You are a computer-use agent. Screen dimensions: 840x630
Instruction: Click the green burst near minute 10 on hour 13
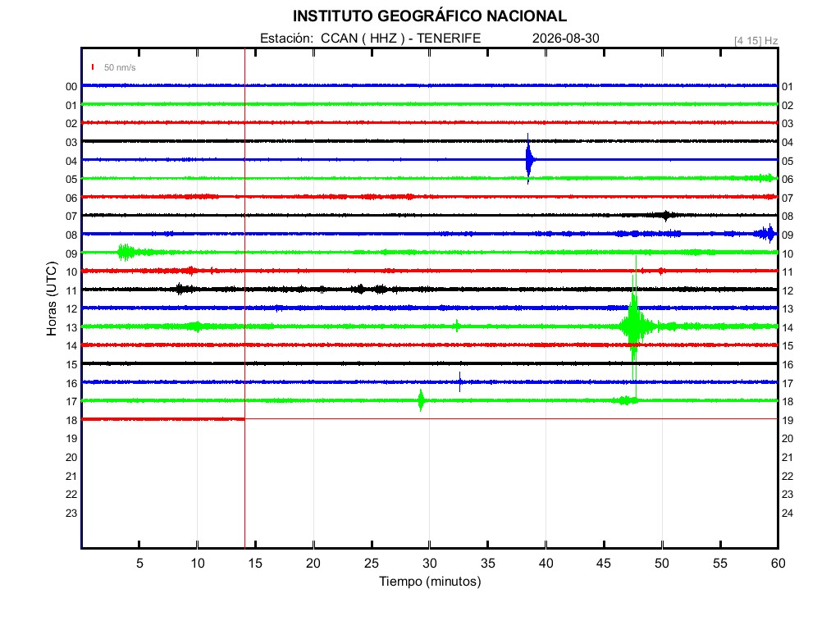point(197,326)
